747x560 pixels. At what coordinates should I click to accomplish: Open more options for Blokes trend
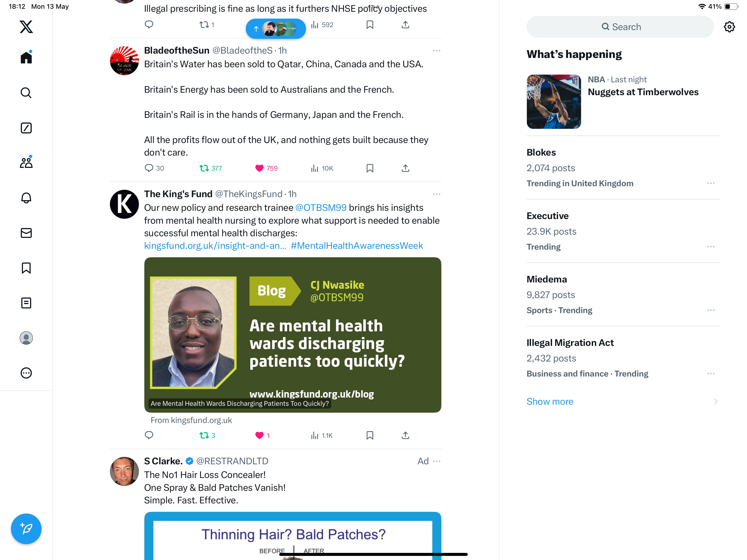711,183
